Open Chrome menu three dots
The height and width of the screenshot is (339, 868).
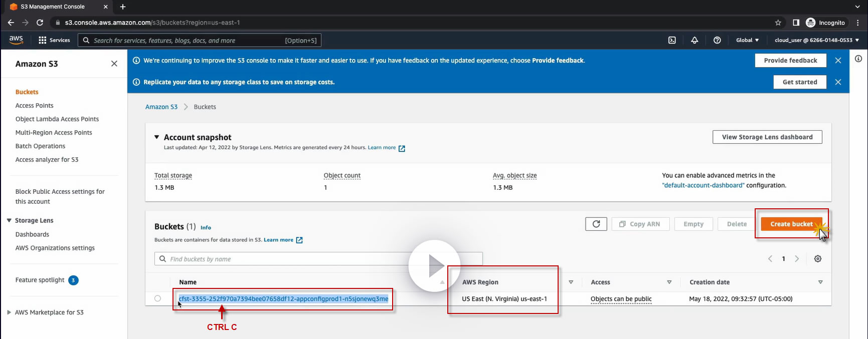[x=858, y=23]
